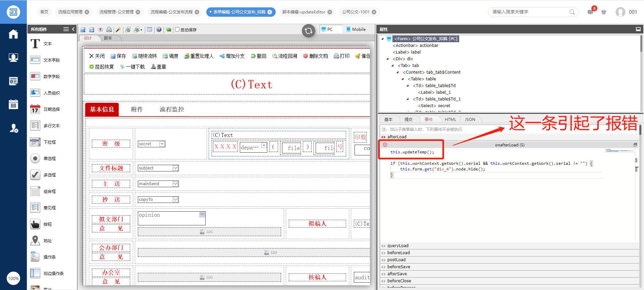The height and width of the screenshot is (290, 644).
Task: Click the home icon in left sidebar
Action: point(13,34)
